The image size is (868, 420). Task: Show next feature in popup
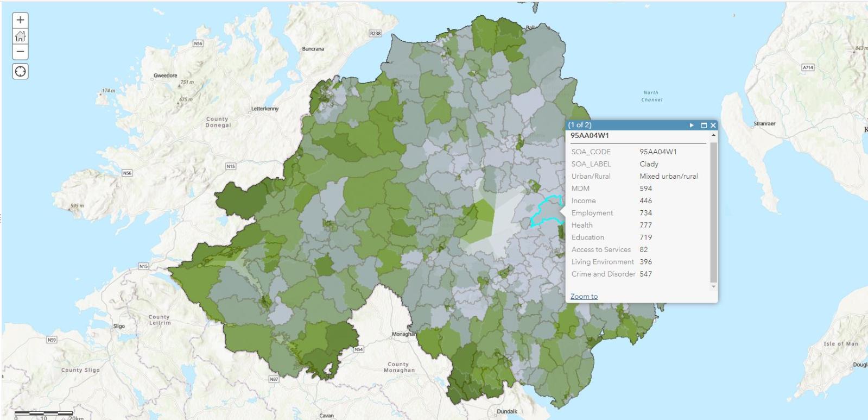[x=692, y=125]
